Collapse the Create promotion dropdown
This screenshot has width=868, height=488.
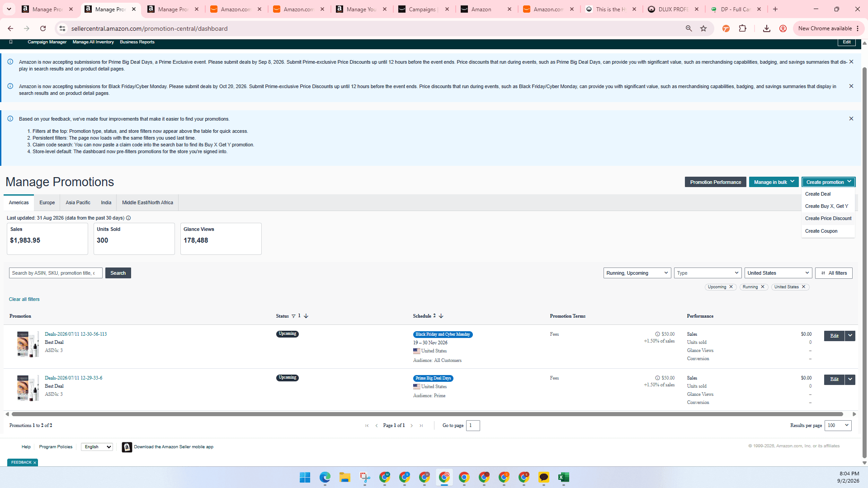point(829,182)
